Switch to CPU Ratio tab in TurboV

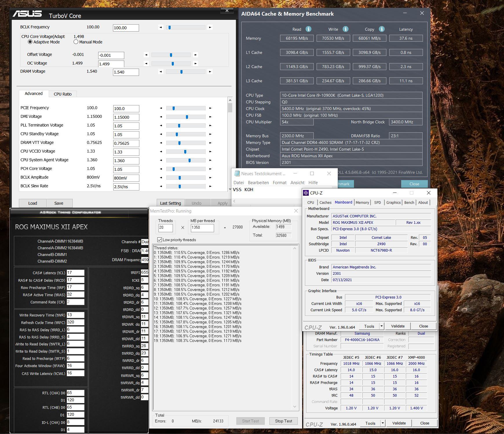(63, 94)
